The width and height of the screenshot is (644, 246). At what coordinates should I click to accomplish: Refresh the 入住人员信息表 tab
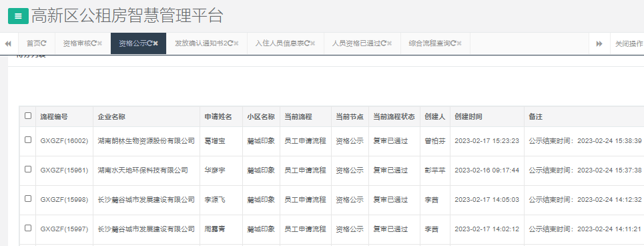coord(307,43)
